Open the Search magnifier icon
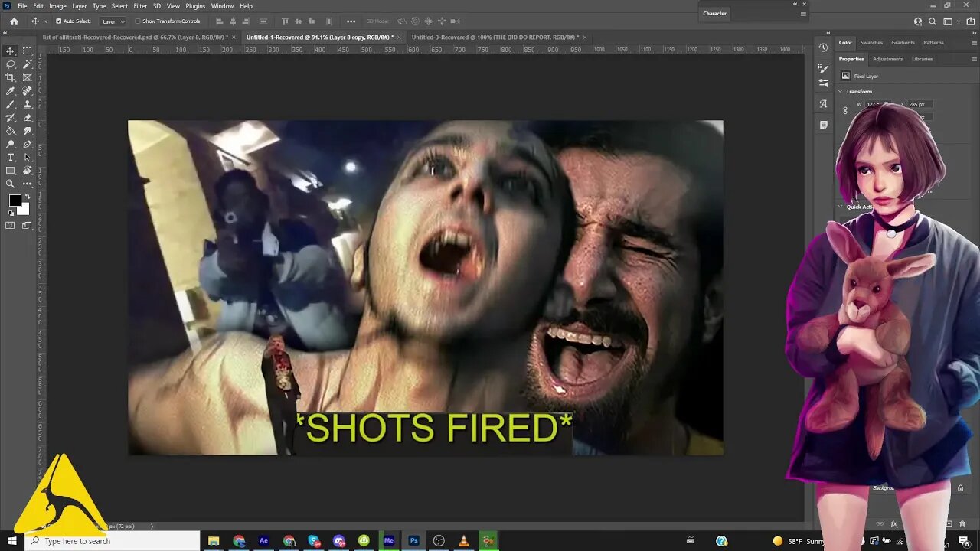The image size is (980, 551). click(x=933, y=21)
